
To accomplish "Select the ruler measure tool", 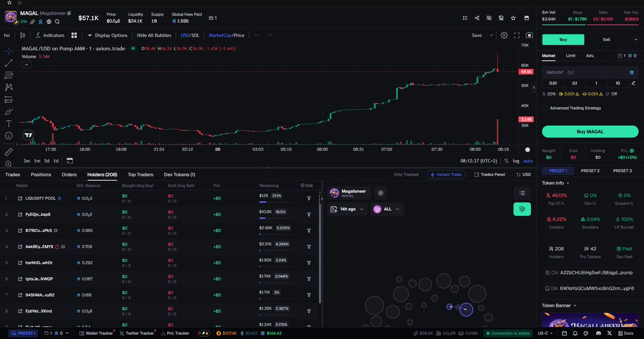I will pos(9,152).
